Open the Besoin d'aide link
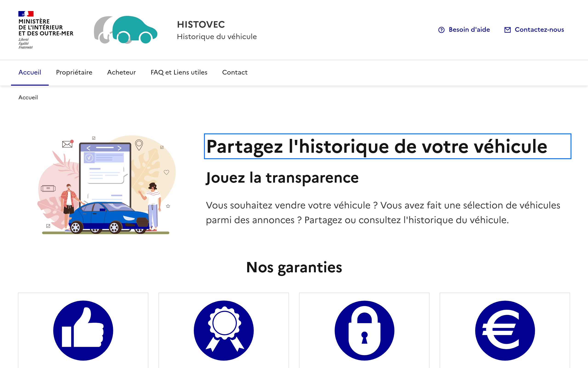 (x=464, y=30)
